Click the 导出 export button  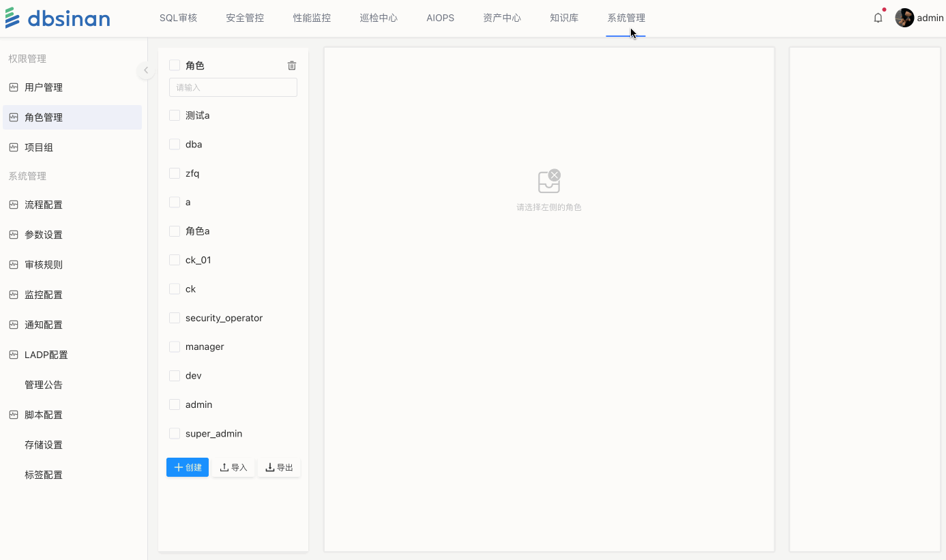279,467
